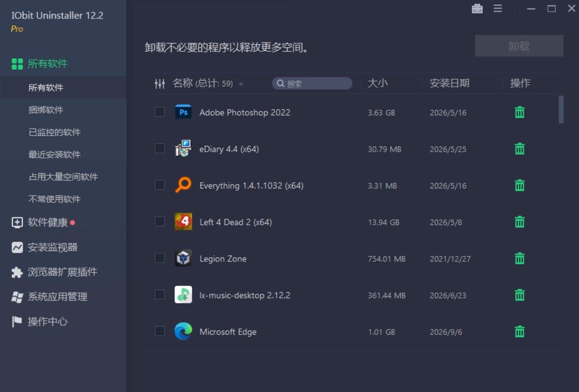The width and height of the screenshot is (579, 392).
Task: Click the eDiary program icon
Action: click(183, 148)
